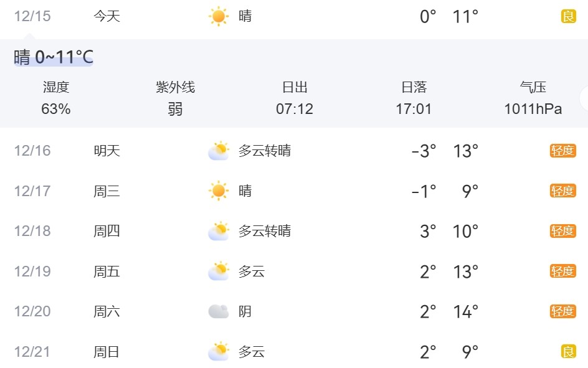Screen dimensions: 588x368
Task: Click the cloudy icon on the 周五 row
Action: point(219,271)
